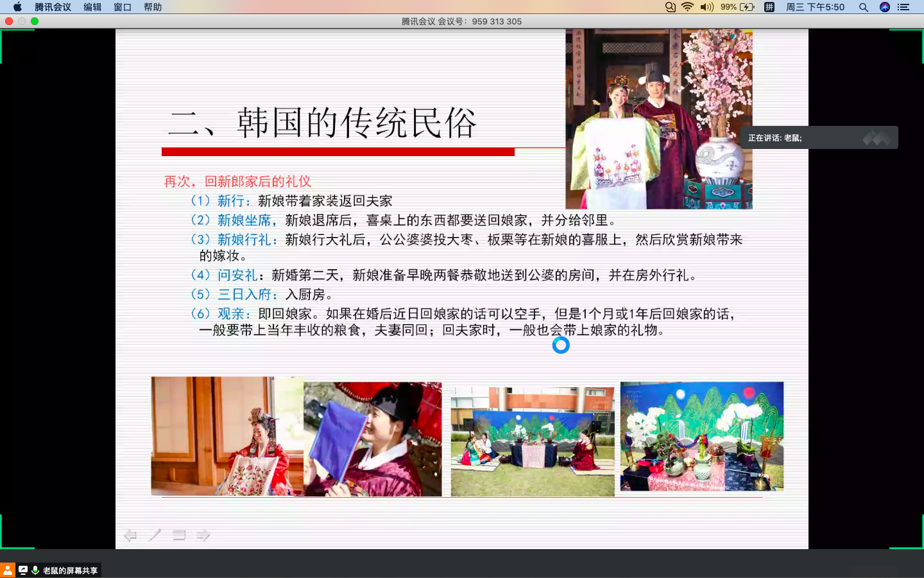Click the screen sharing indicator icon
The width and height of the screenshot is (924, 578).
pyautogui.click(x=23, y=570)
